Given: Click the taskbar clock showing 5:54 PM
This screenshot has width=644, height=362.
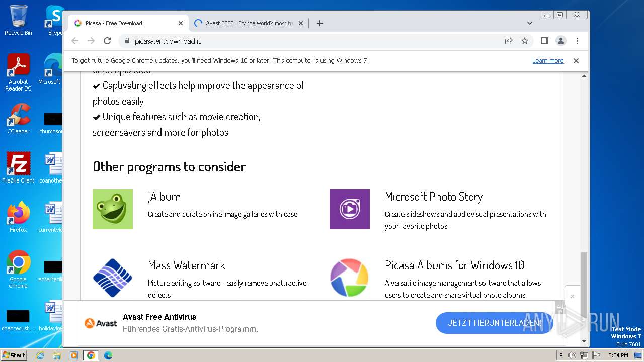Looking at the screenshot, I should coord(618,355).
